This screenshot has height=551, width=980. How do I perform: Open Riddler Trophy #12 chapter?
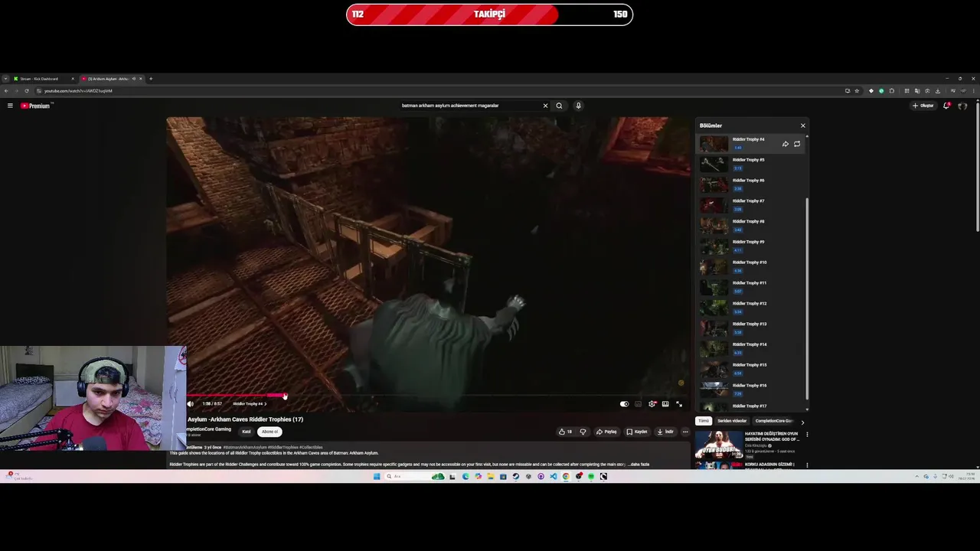tap(750, 308)
